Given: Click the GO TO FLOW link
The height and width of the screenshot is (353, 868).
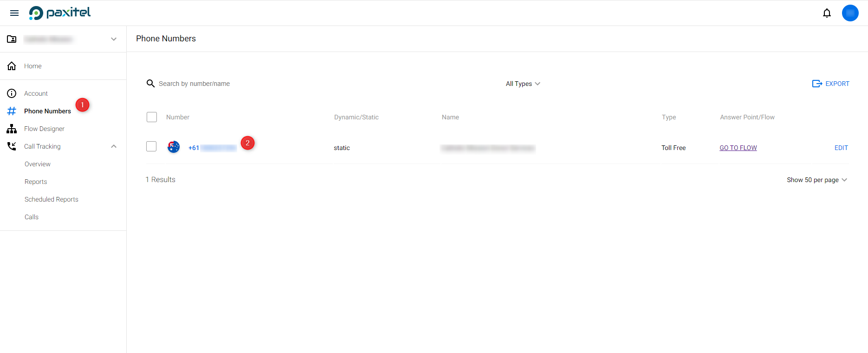Looking at the screenshot, I should pos(738,148).
